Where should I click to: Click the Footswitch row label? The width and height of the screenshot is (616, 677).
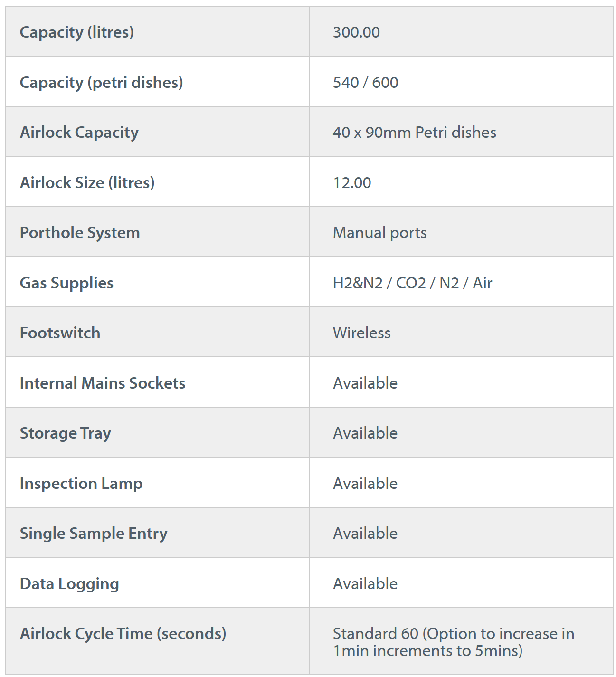pos(60,333)
